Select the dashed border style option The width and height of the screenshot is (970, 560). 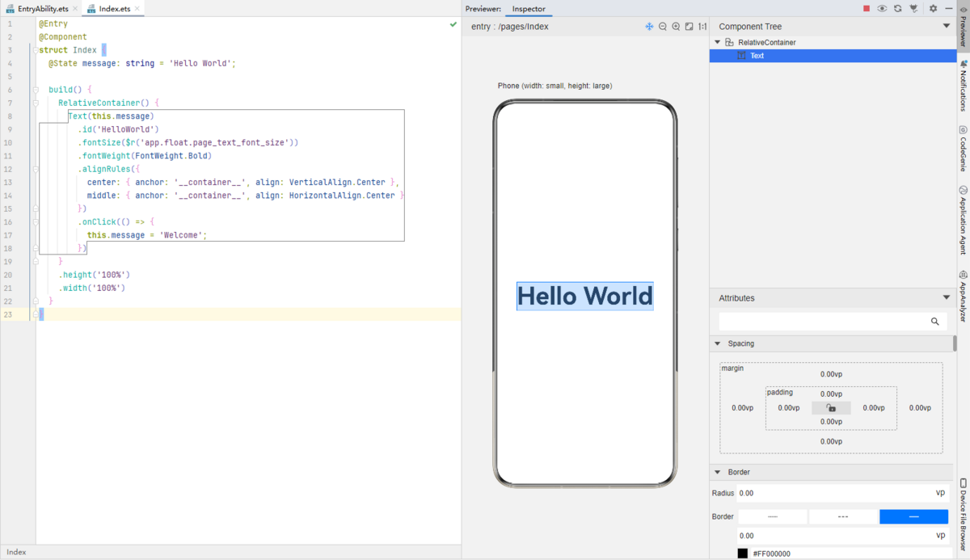pyautogui.click(x=843, y=516)
